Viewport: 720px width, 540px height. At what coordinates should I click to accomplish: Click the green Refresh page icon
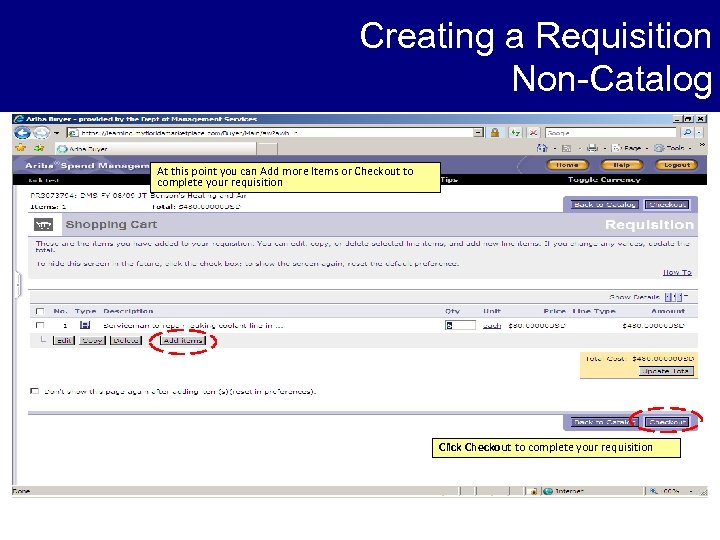(x=516, y=133)
